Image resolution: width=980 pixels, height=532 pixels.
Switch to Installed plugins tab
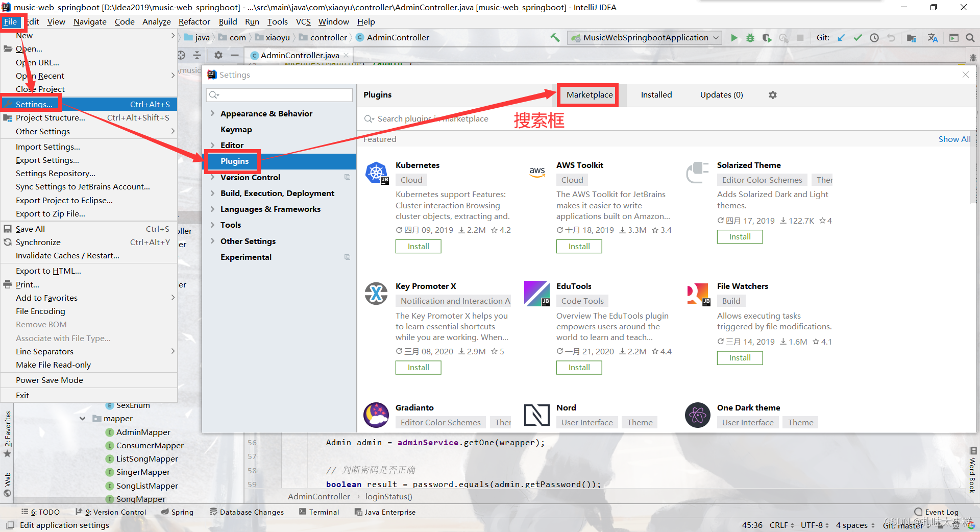(656, 95)
